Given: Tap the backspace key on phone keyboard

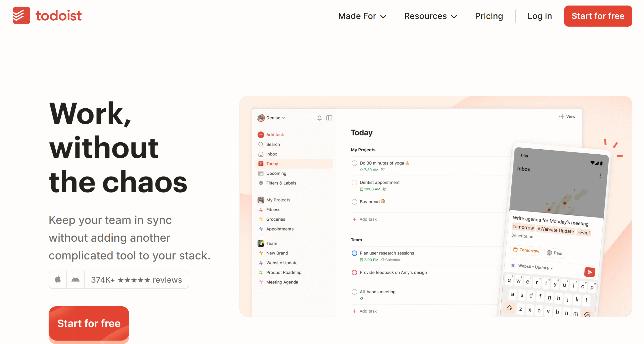Looking at the screenshot, I should click(587, 314).
